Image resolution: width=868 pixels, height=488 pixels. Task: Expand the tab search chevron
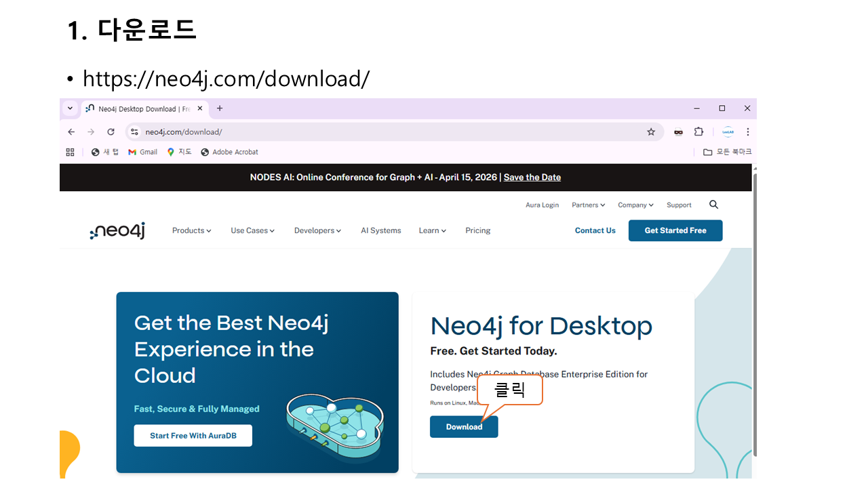click(70, 108)
